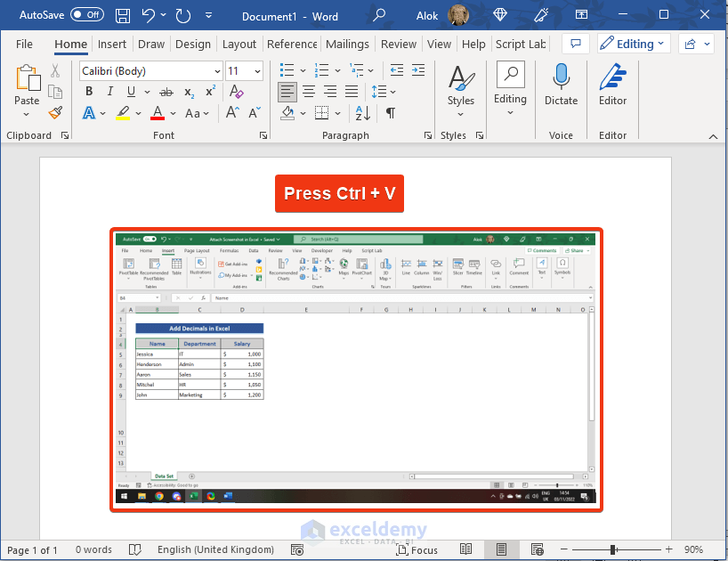The height and width of the screenshot is (561, 728).
Task: Align paragraph text to the right
Action: point(330,92)
